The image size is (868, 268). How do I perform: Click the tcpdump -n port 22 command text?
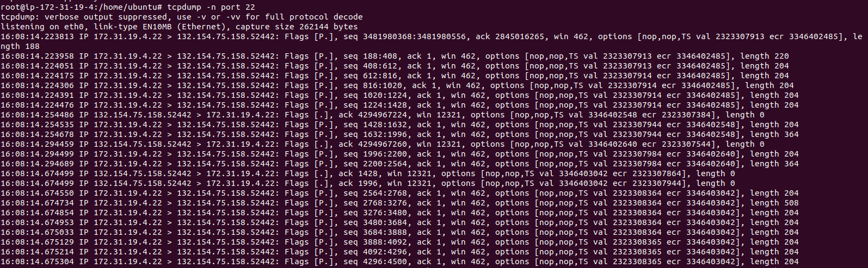211,7
